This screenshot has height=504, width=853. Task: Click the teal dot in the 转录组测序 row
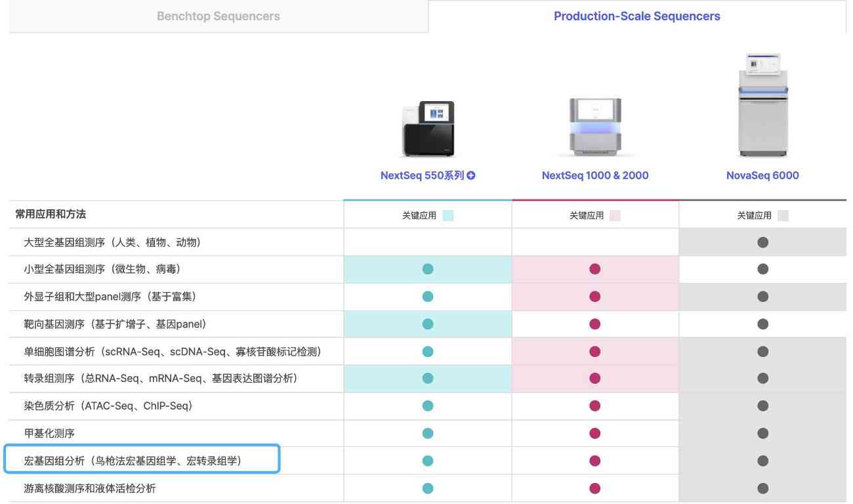click(428, 379)
